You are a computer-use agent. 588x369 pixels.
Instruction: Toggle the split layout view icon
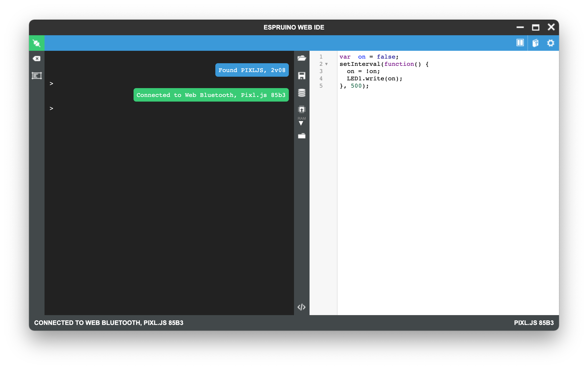pos(520,43)
